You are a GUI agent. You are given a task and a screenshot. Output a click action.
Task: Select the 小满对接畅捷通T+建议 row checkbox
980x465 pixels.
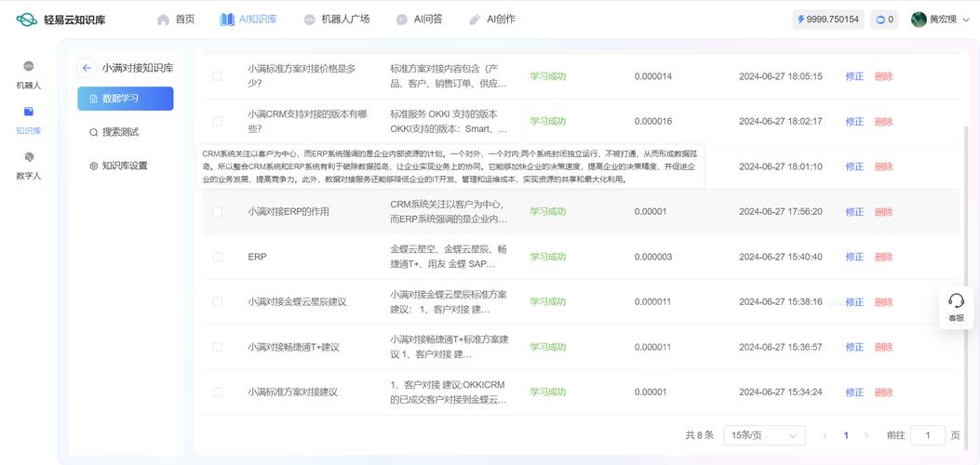click(218, 347)
